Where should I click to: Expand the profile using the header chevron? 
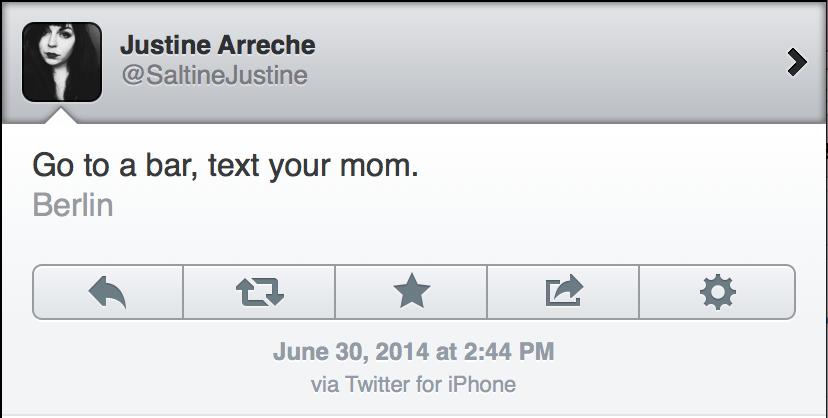tap(797, 62)
